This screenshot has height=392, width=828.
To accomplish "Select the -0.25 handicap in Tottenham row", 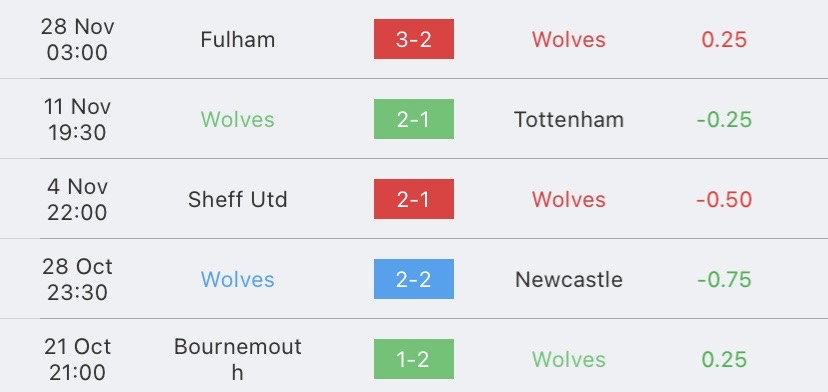I will click(x=724, y=119).
